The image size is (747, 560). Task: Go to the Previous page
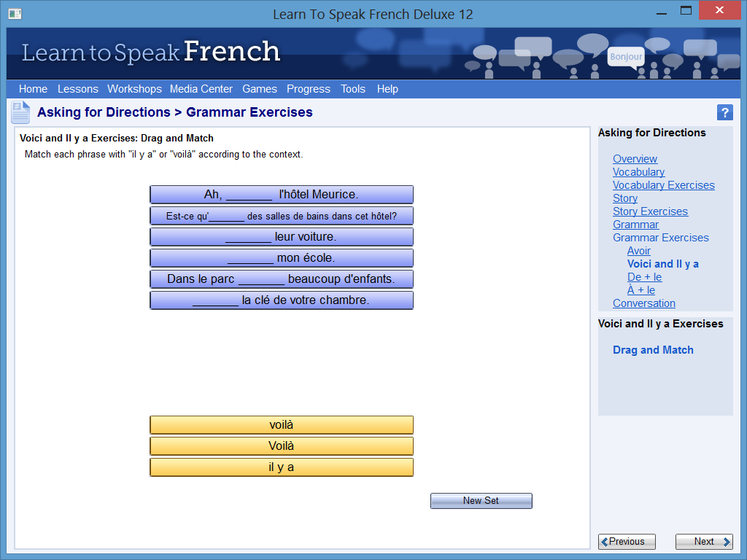(x=627, y=542)
